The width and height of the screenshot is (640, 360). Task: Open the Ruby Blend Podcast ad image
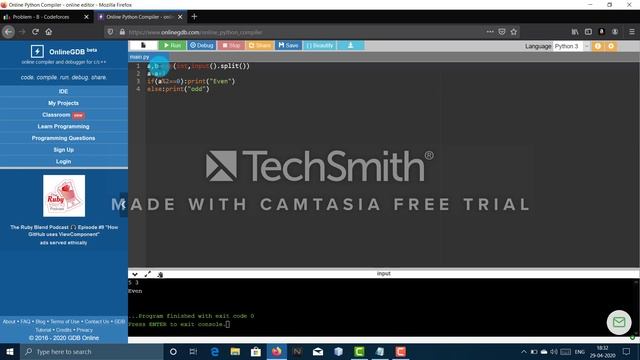pos(64,196)
